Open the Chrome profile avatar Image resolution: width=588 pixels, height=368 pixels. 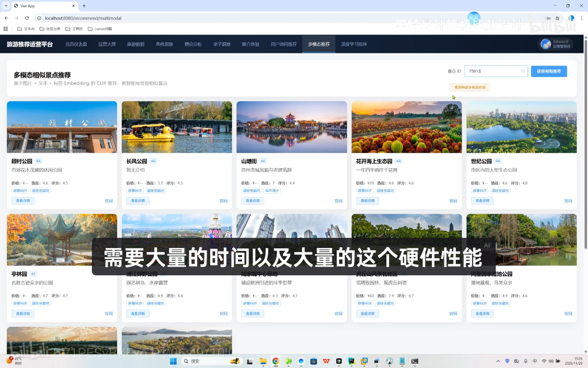pos(571,18)
